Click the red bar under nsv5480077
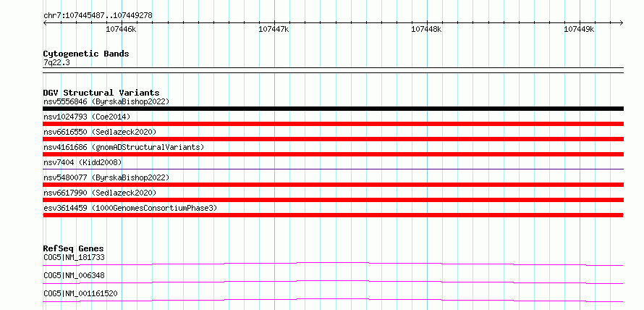The image size is (644, 310). click(x=333, y=185)
